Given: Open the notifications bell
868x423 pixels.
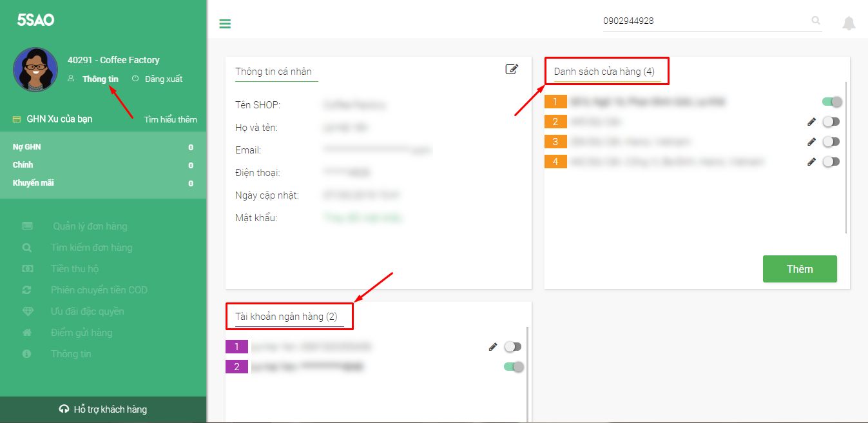Looking at the screenshot, I should pos(849,23).
